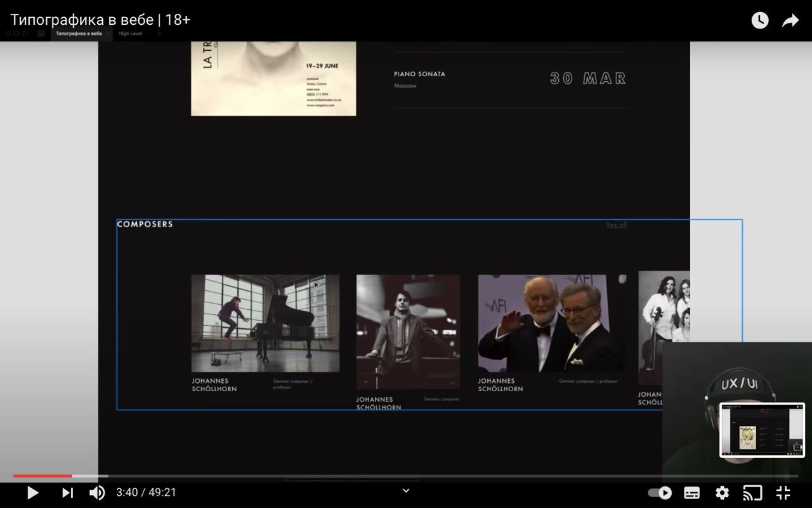Click 'Johannes Schöllhorn' under the portrait photo

pos(379,403)
